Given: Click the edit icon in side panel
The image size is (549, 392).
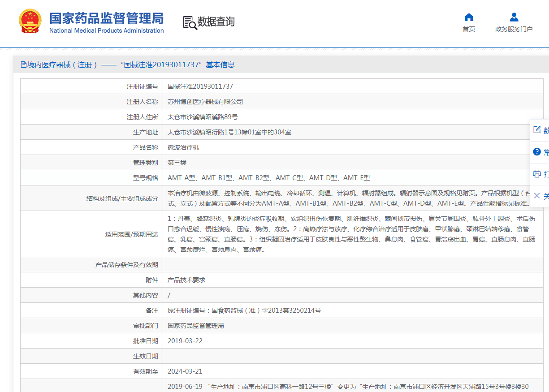Looking at the screenshot, I should coord(537,130).
